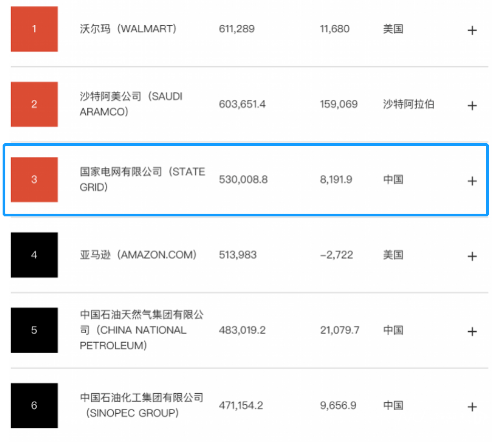The height and width of the screenshot is (448, 492).
Task: Click the black rank 5 badge
Action: (34, 330)
